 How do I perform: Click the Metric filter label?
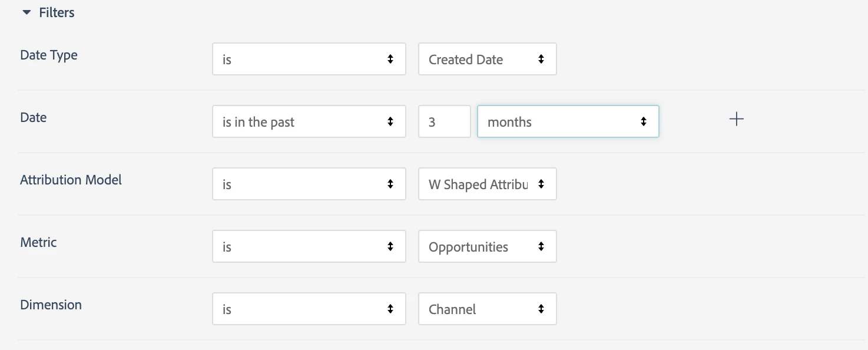point(38,243)
